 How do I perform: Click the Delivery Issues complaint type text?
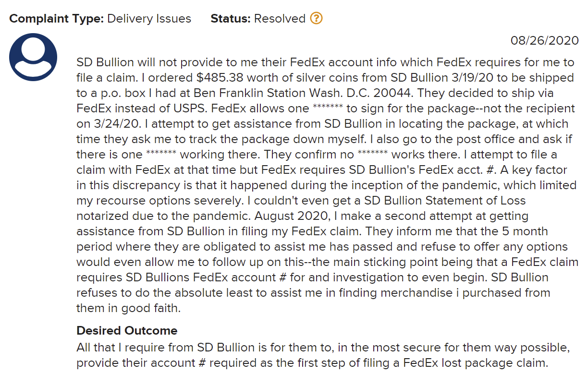(x=149, y=19)
